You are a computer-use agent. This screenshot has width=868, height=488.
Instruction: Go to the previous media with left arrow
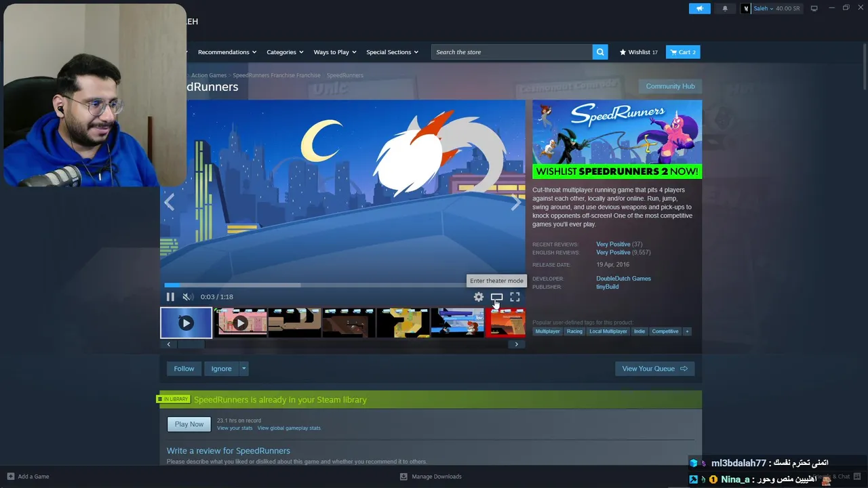click(x=169, y=202)
